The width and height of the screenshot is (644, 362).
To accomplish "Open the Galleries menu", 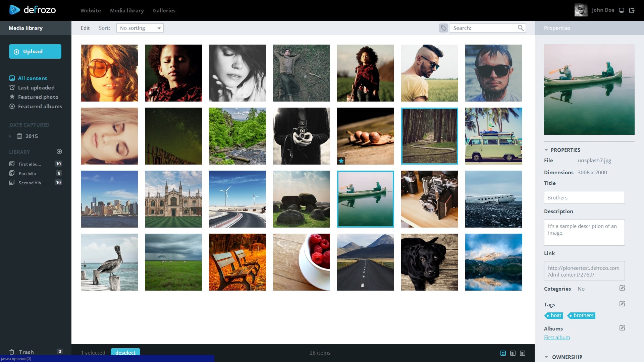I will pos(164,11).
